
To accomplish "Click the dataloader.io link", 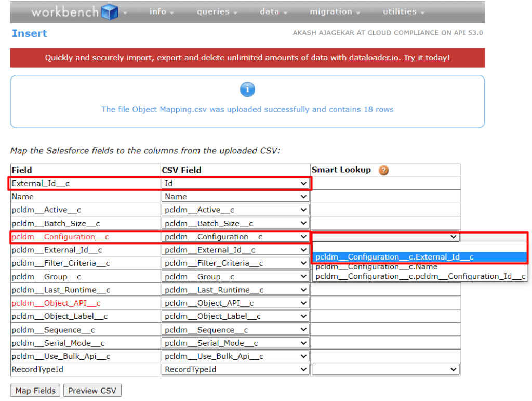I will (x=374, y=58).
